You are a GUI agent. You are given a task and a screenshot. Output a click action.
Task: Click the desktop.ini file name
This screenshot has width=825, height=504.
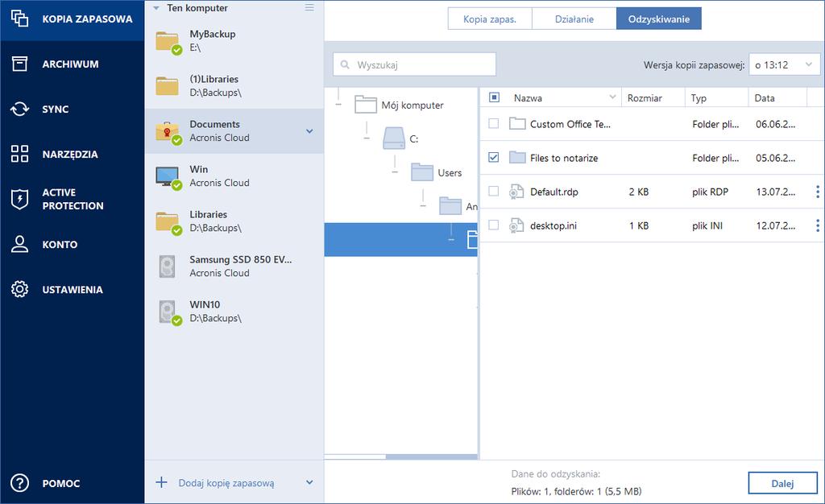(x=553, y=225)
